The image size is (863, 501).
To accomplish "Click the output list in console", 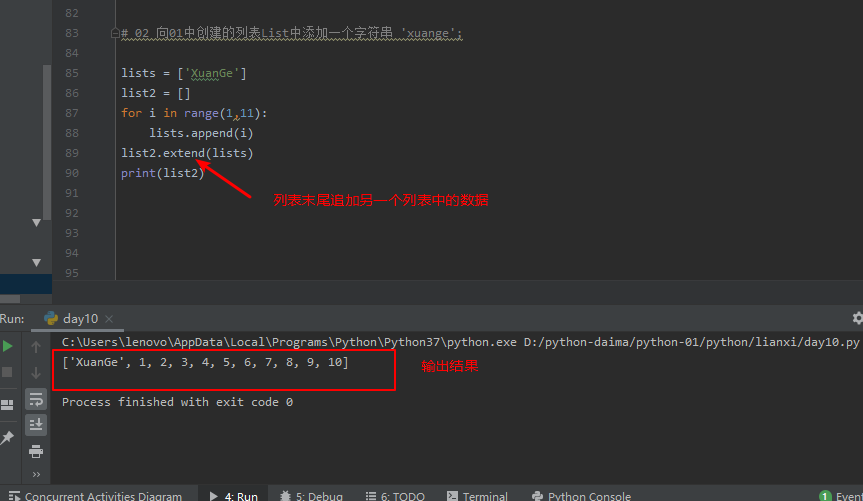I will click(205, 362).
